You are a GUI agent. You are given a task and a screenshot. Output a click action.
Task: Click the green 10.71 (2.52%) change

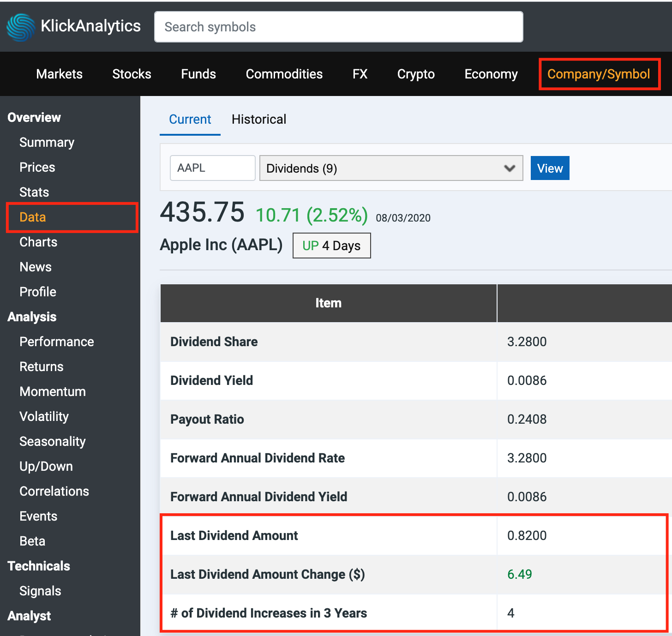[312, 215]
